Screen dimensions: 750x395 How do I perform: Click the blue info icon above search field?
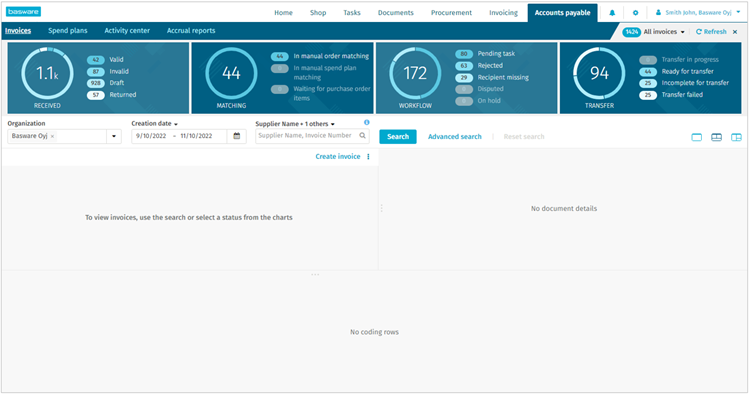point(366,122)
